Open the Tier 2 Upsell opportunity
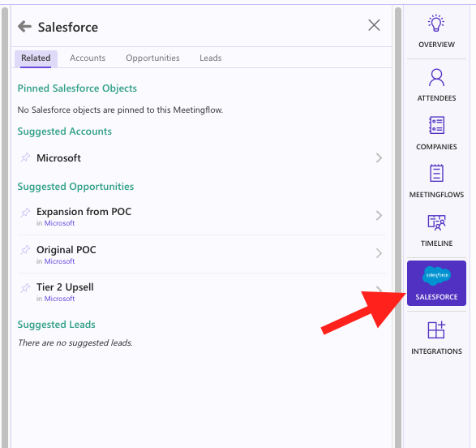This screenshot has width=476, height=448. (x=202, y=291)
